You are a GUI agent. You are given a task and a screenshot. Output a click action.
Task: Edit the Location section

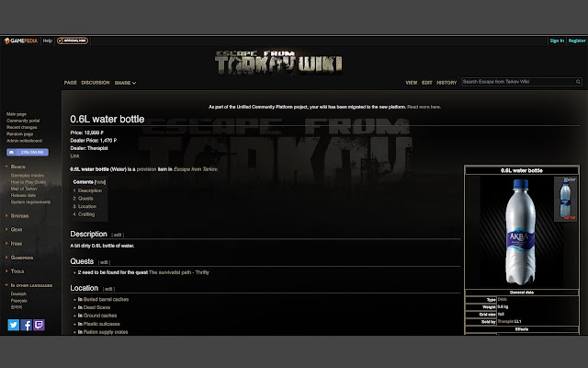pos(108,289)
